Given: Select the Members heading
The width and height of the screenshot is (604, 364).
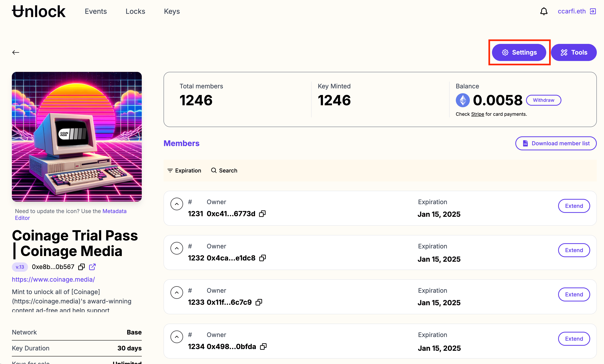Looking at the screenshot, I should pyautogui.click(x=181, y=144).
